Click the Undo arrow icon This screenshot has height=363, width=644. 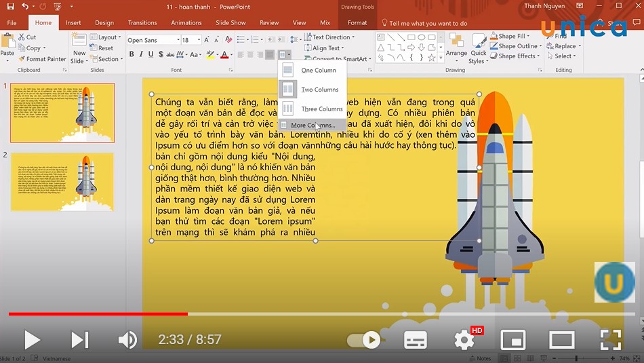(25, 7)
